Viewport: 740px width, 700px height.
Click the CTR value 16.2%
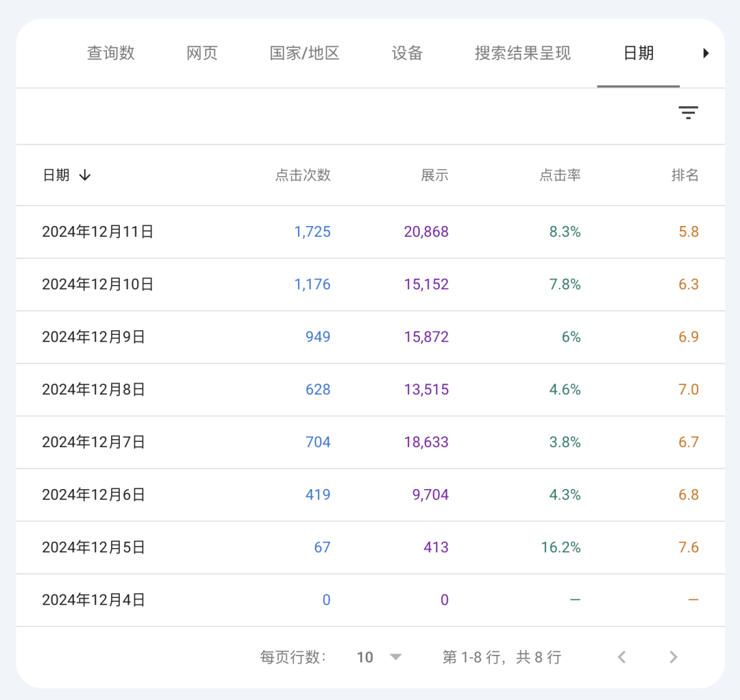pos(560,547)
